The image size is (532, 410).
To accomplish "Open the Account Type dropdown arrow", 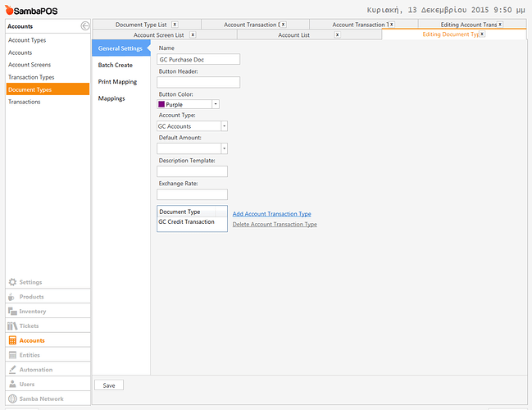I will (x=224, y=126).
